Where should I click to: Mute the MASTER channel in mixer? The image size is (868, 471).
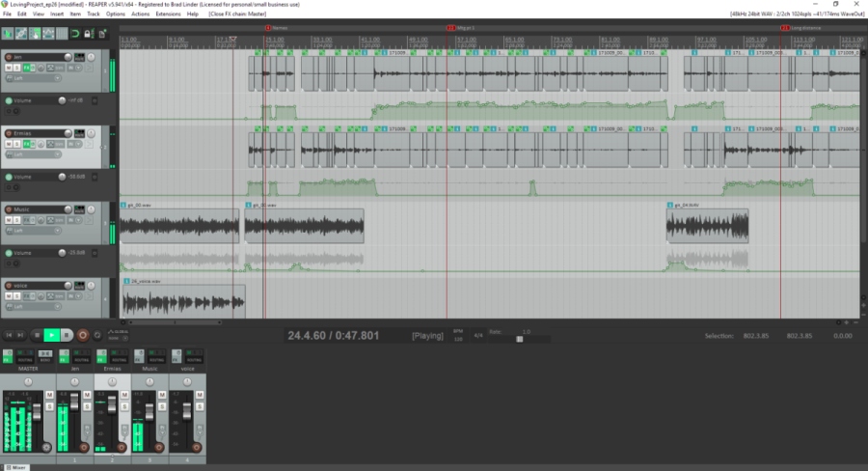[49, 396]
